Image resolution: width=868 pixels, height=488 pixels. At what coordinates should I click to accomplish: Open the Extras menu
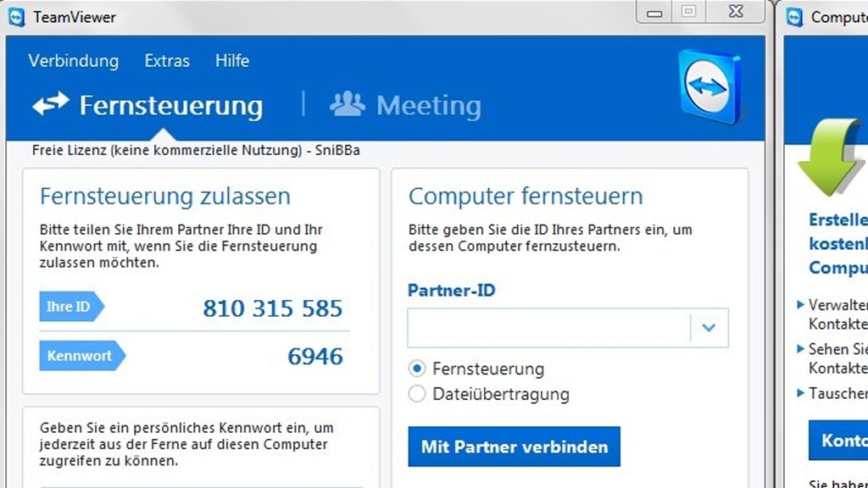pyautogui.click(x=167, y=60)
